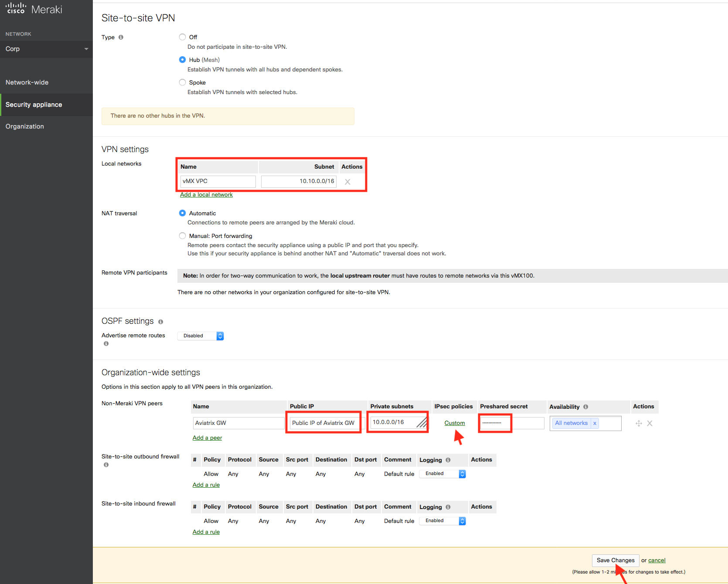Click inbound firewall Allow policy cell
728x584 pixels.
click(x=211, y=521)
